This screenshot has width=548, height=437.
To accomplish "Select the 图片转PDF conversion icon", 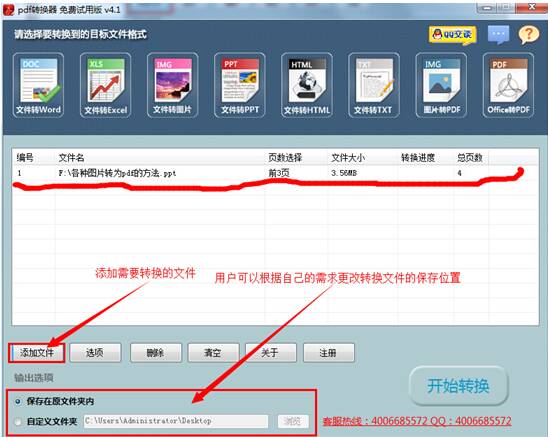I will [x=441, y=85].
